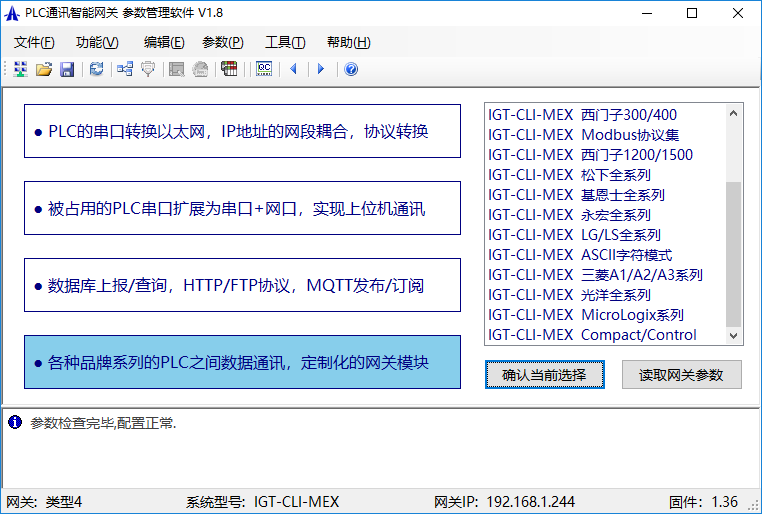
Task: Click the refresh arrows toolbar icon
Action: coord(96,69)
